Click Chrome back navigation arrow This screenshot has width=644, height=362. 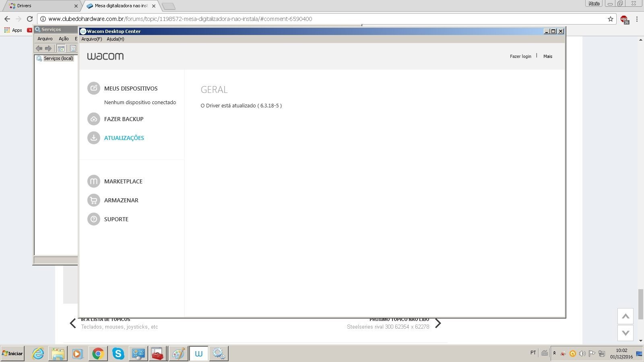coord(7,19)
